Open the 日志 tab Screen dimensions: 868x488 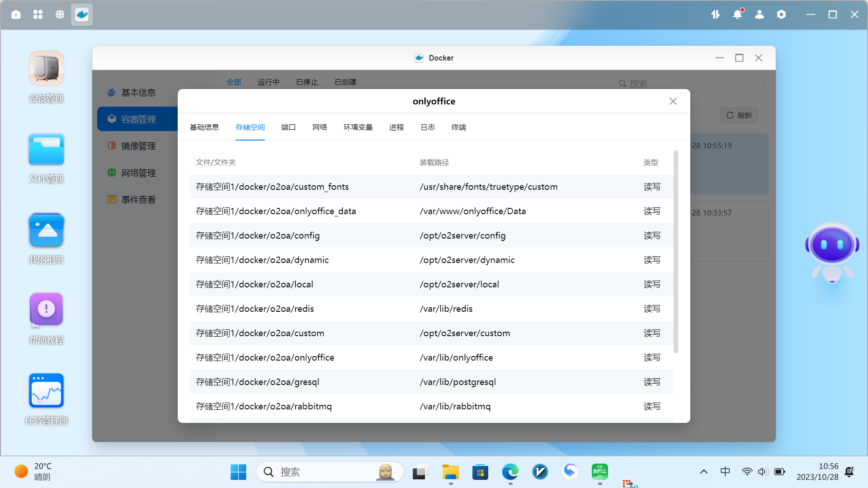(x=428, y=127)
